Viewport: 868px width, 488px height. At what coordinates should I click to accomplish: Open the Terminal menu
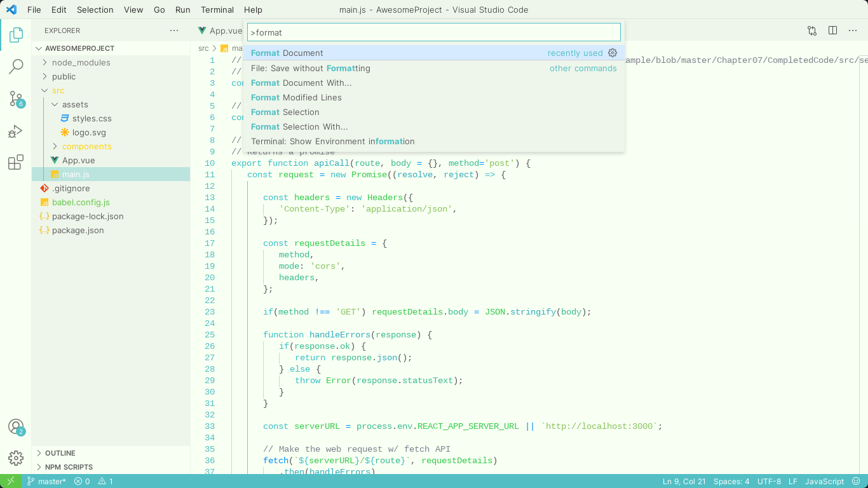pos(217,10)
